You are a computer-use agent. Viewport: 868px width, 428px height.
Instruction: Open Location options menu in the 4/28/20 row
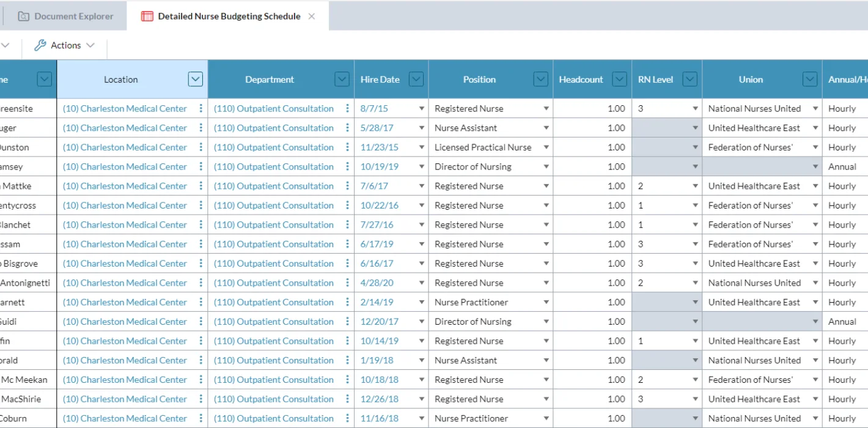[x=200, y=282]
